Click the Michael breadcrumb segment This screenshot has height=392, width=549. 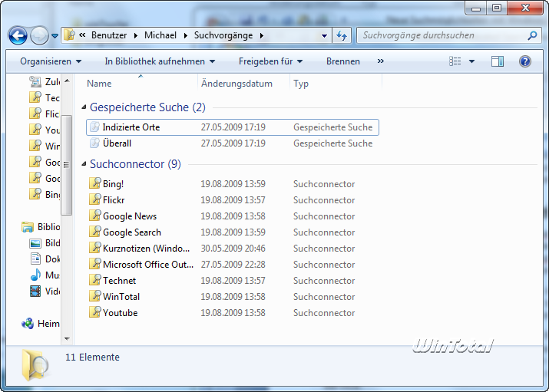pos(160,35)
